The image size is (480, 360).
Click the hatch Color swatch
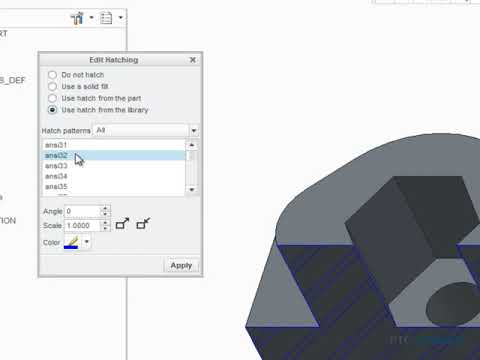coord(71,242)
